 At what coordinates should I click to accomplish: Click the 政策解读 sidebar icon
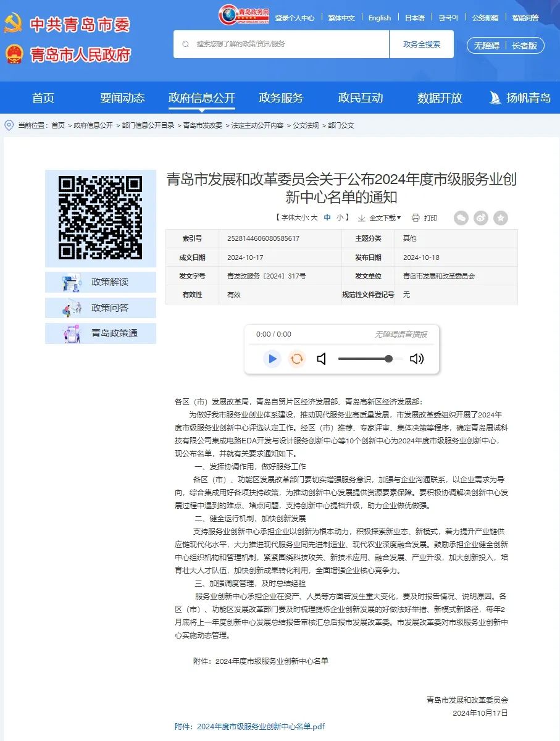[x=72, y=282]
